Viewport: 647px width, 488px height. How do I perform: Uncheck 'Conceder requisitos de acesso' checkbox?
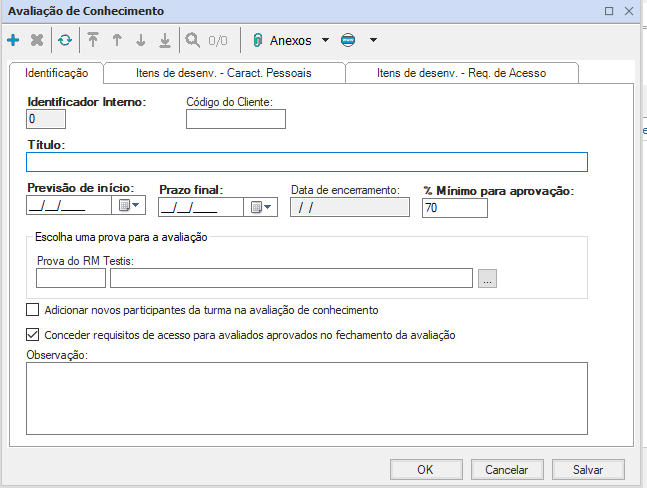pyautogui.click(x=33, y=335)
